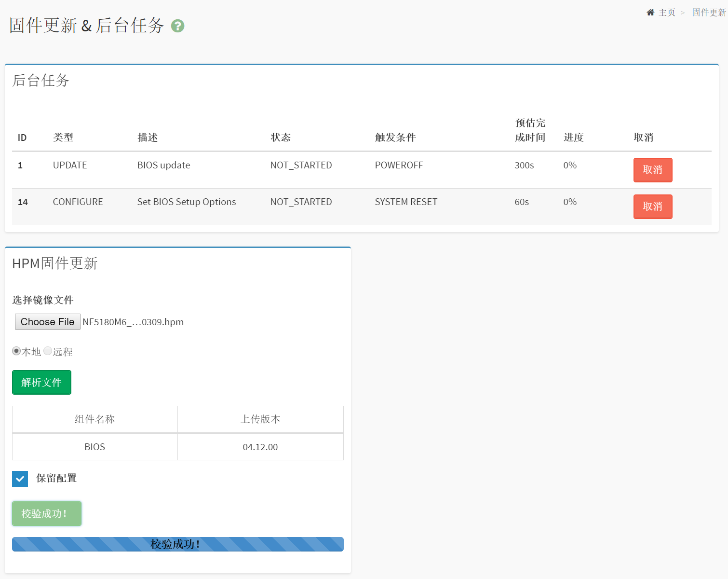Screen dimensions: 728x579
Task: Select the 远程 radio option
Action: pyautogui.click(x=48, y=351)
